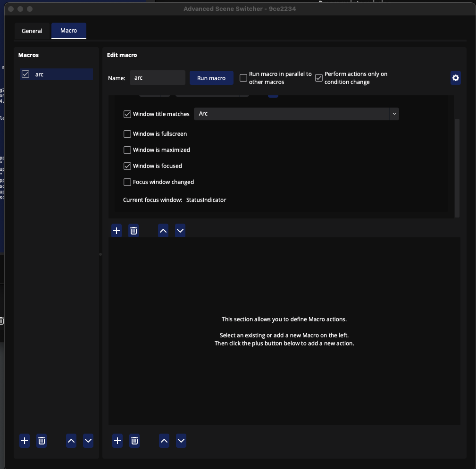This screenshot has height=469, width=476.
Task: Uncheck Perform actions only on condition change
Action: (319, 77)
